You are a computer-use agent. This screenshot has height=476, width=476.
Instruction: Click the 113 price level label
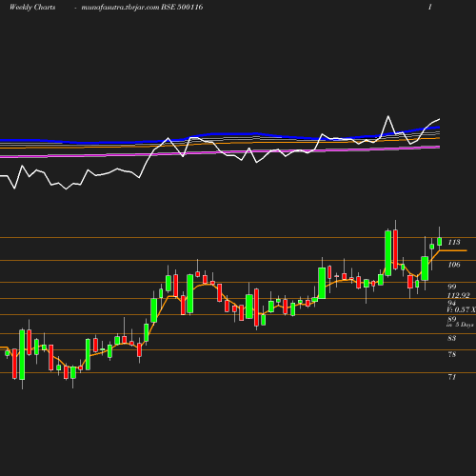pos(454,243)
